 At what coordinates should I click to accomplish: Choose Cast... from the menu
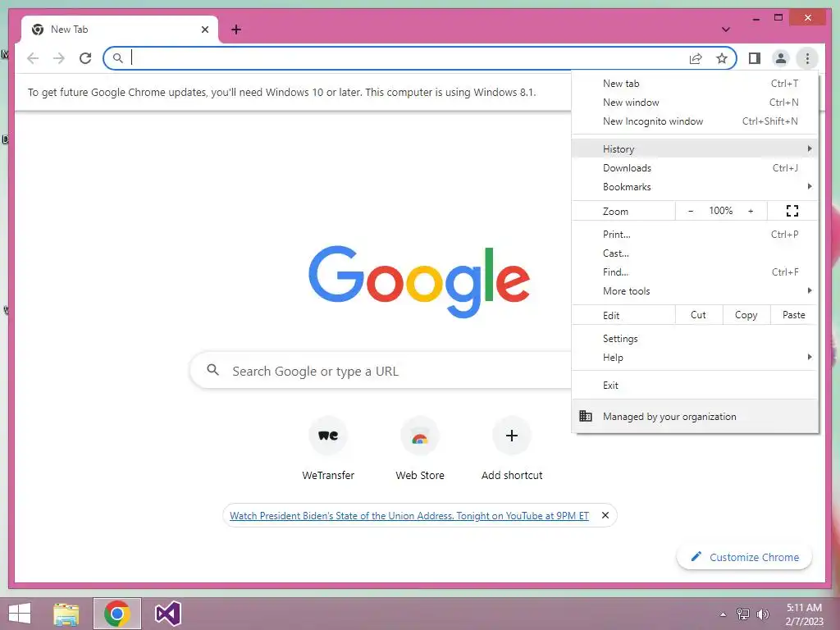point(695,253)
